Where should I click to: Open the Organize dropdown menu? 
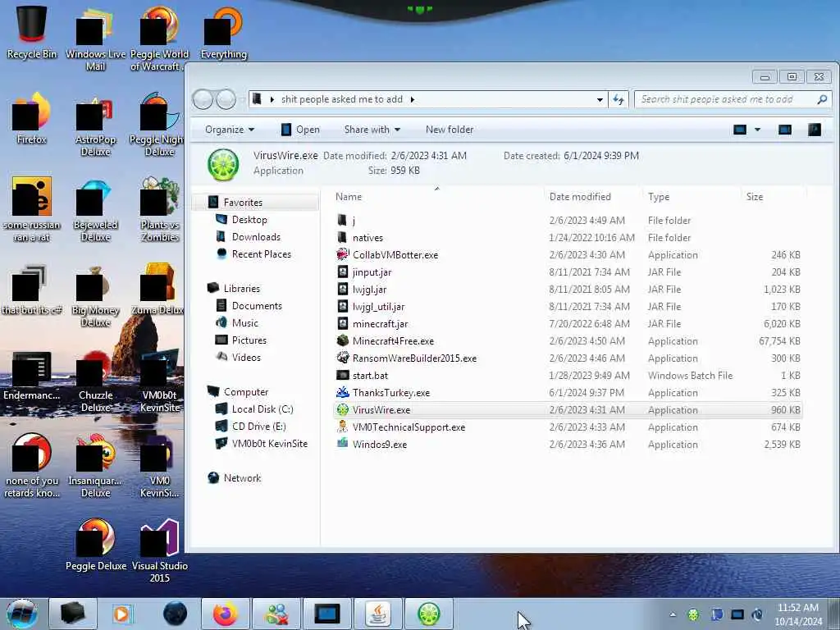point(230,130)
